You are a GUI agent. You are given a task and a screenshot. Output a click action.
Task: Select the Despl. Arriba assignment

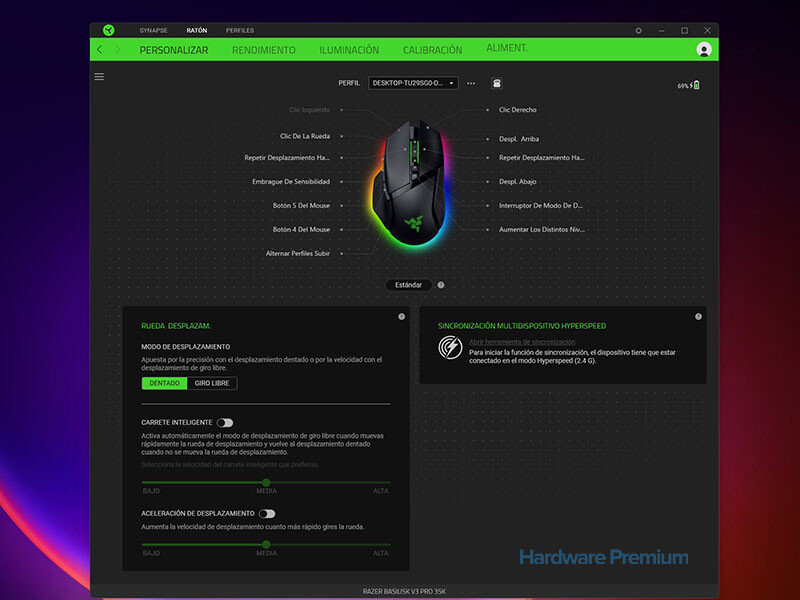point(519,139)
